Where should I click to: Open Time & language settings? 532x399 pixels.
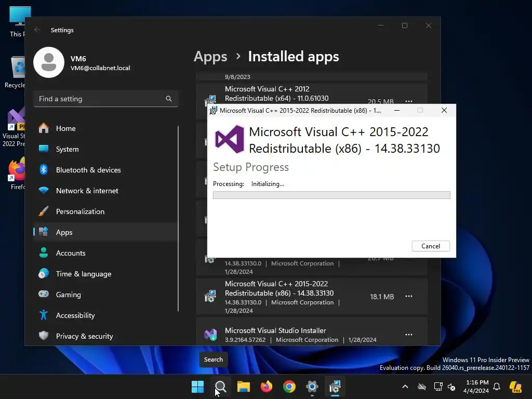(x=105, y=274)
